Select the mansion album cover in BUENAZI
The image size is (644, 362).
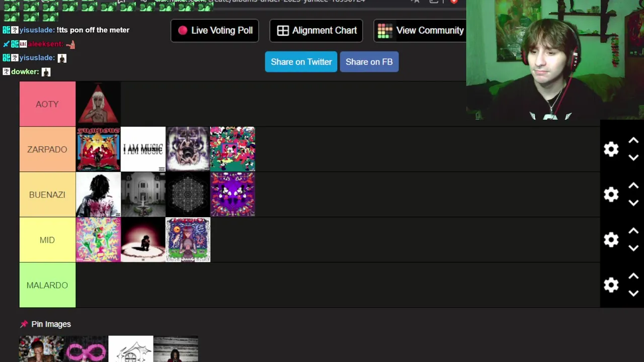coord(143,195)
